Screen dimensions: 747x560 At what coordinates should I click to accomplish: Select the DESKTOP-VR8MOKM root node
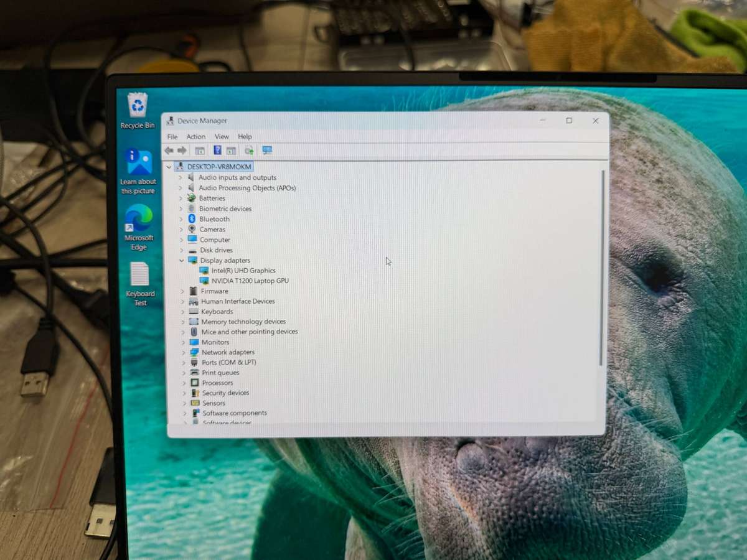pos(219,167)
